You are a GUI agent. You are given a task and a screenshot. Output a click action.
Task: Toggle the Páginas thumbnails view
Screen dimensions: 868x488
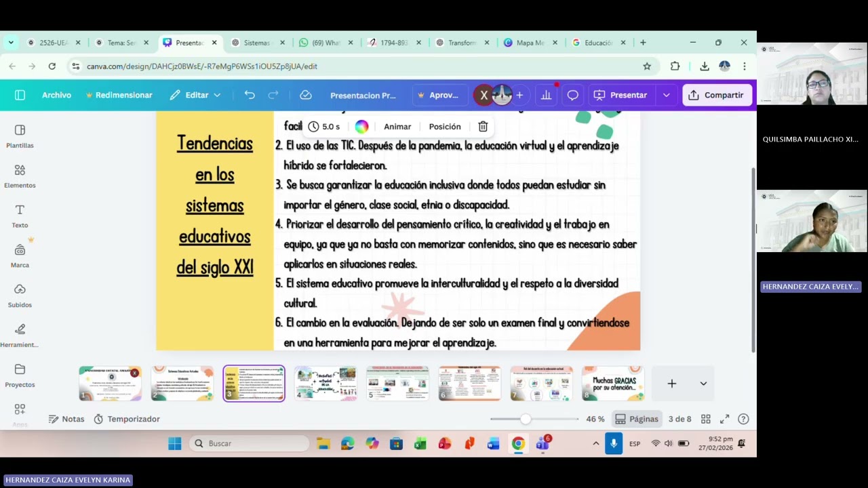click(636, 419)
